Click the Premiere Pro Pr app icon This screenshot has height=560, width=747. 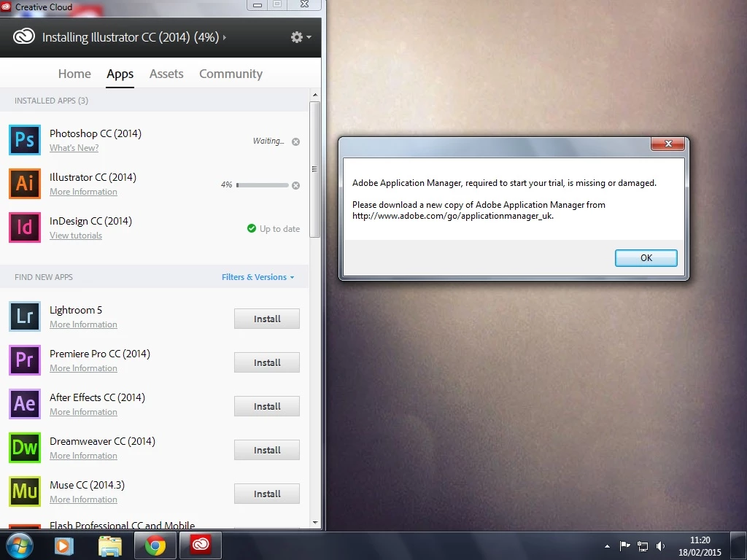[x=25, y=360]
